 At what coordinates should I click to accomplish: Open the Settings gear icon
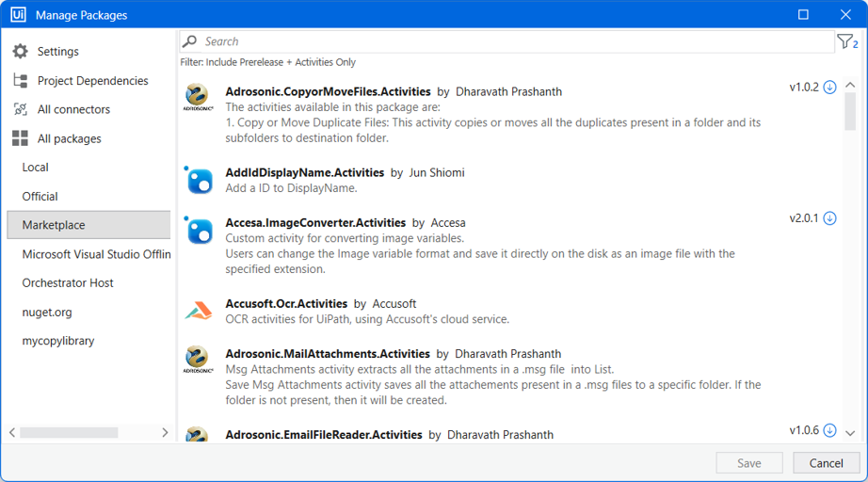pyautogui.click(x=20, y=51)
